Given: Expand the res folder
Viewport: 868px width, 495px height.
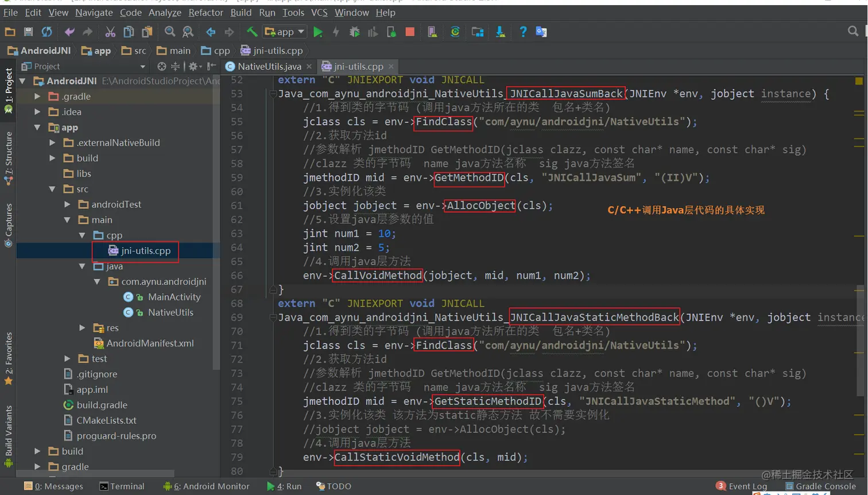Looking at the screenshot, I should click(83, 328).
